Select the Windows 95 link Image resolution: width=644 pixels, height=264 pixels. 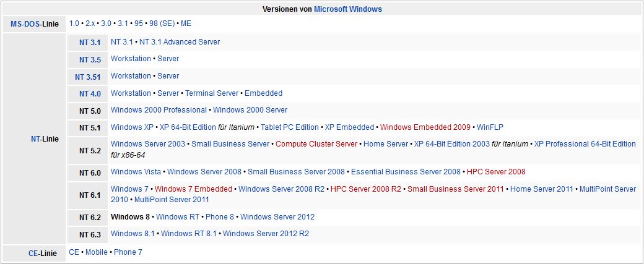coord(139,23)
